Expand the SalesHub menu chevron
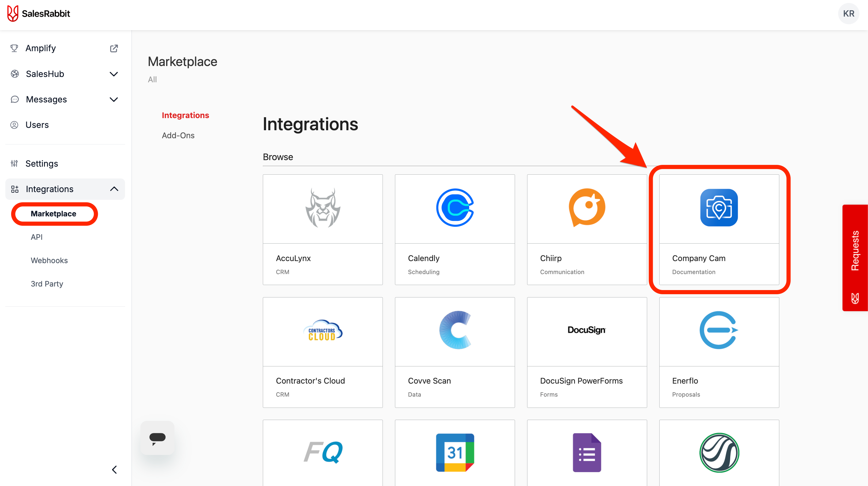 (x=114, y=74)
